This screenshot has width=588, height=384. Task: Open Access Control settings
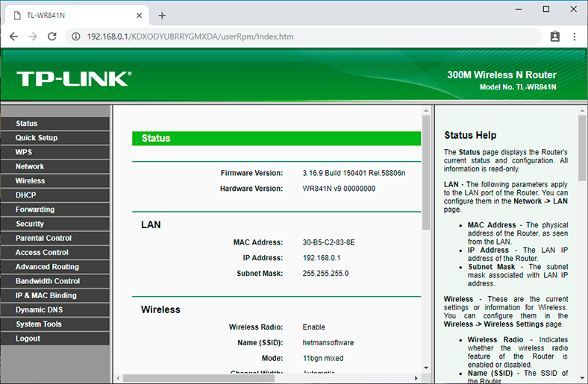55,253
